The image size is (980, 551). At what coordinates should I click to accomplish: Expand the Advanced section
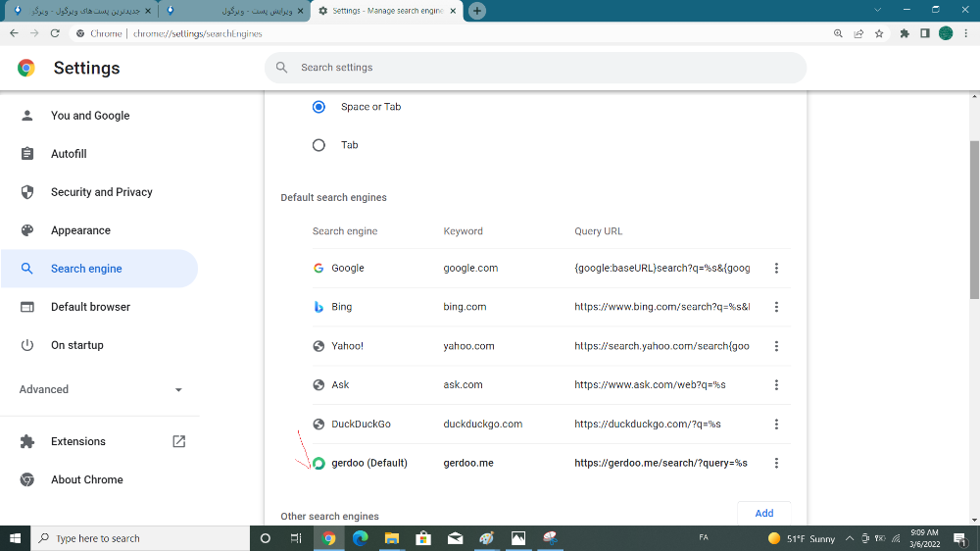point(100,389)
